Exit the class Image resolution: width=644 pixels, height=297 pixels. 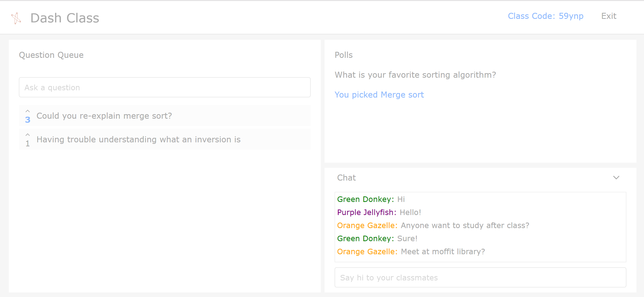point(609,16)
